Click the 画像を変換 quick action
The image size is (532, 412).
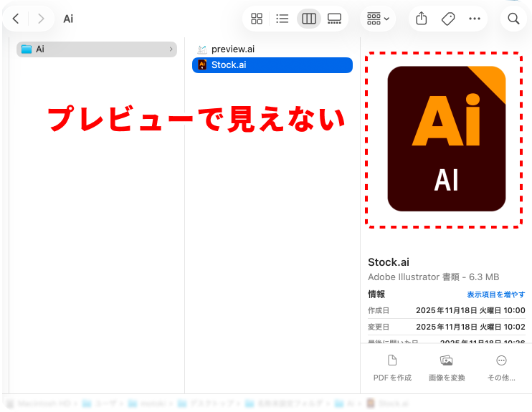tap(447, 368)
